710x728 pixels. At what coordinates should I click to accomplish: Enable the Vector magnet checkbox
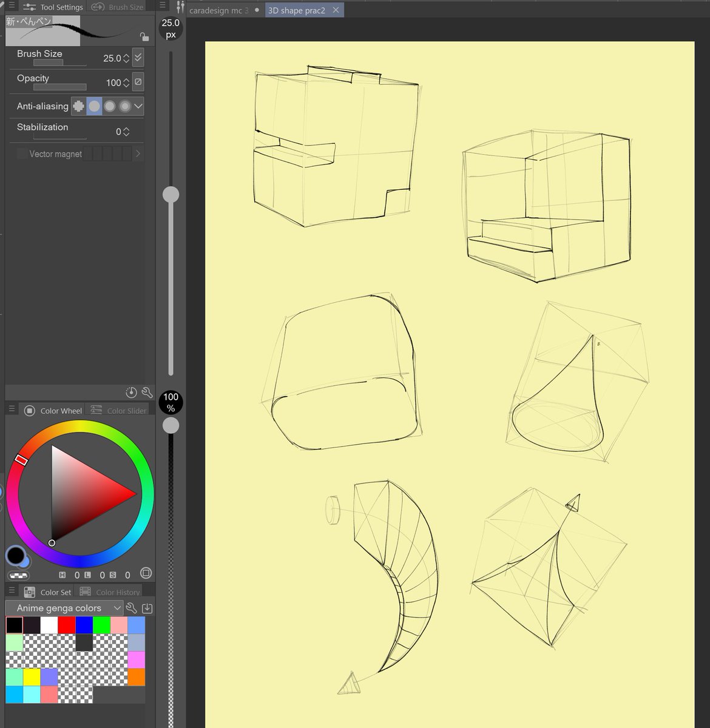click(22, 153)
